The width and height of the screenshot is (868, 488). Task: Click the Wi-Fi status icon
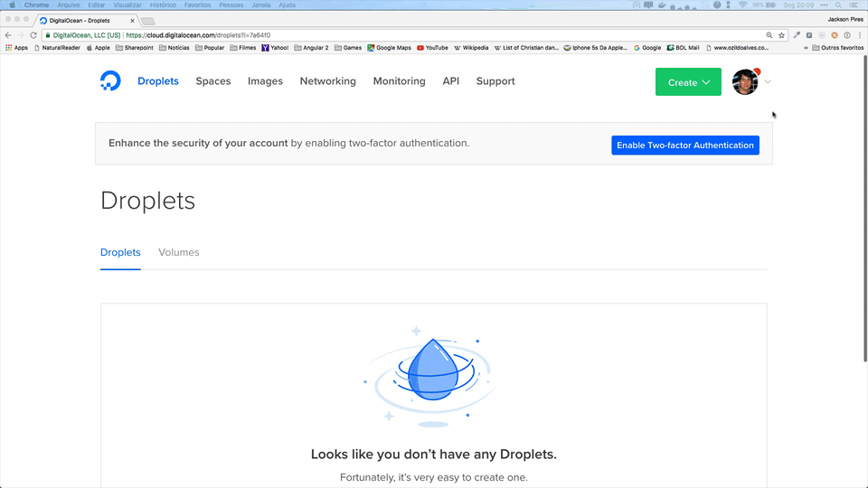[742, 5]
